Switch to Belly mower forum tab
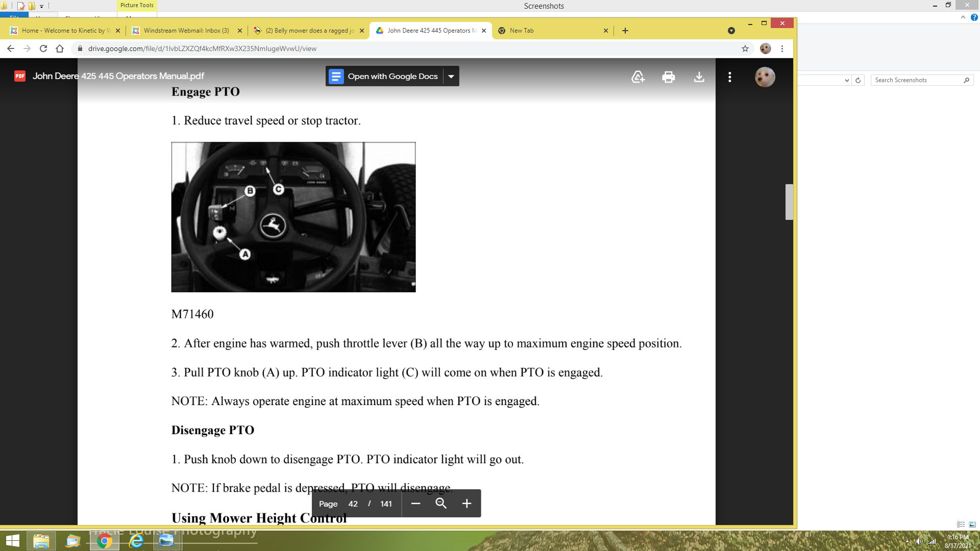 coord(309,31)
